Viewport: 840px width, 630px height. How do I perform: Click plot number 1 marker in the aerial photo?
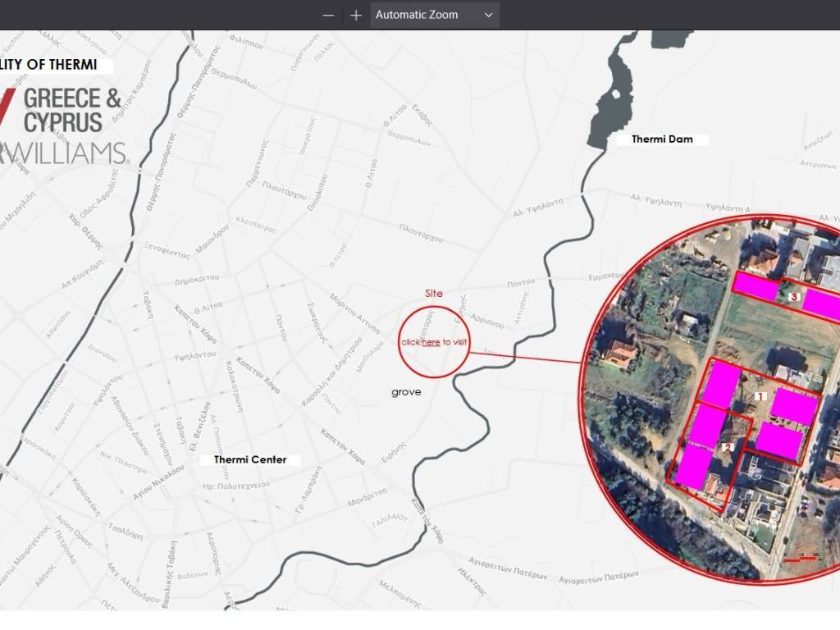[x=760, y=395]
